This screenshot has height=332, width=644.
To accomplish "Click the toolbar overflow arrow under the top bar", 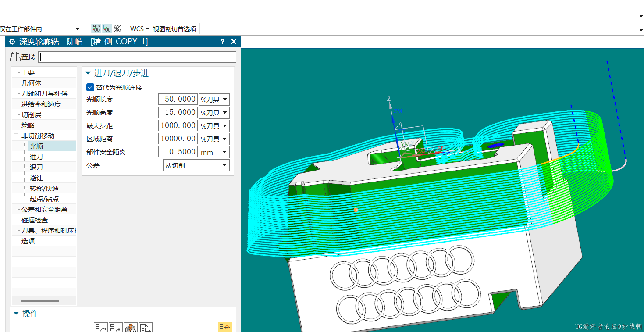I will point(641,29).
